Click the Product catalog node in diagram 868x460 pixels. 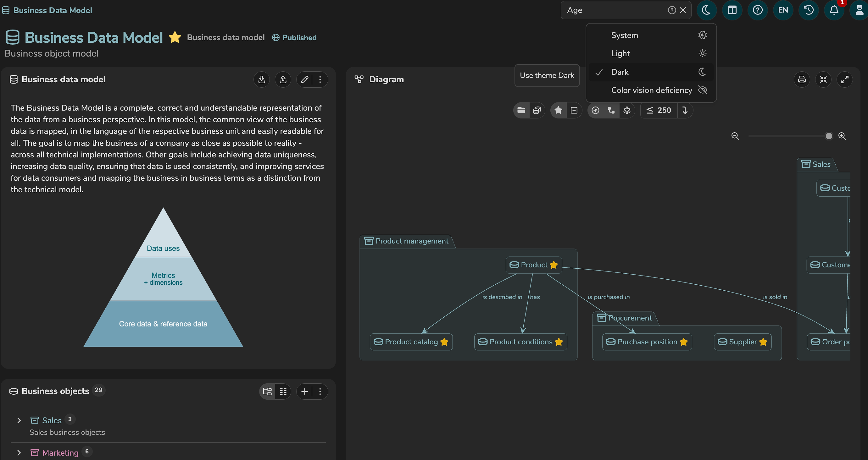(x=411, y=342)
